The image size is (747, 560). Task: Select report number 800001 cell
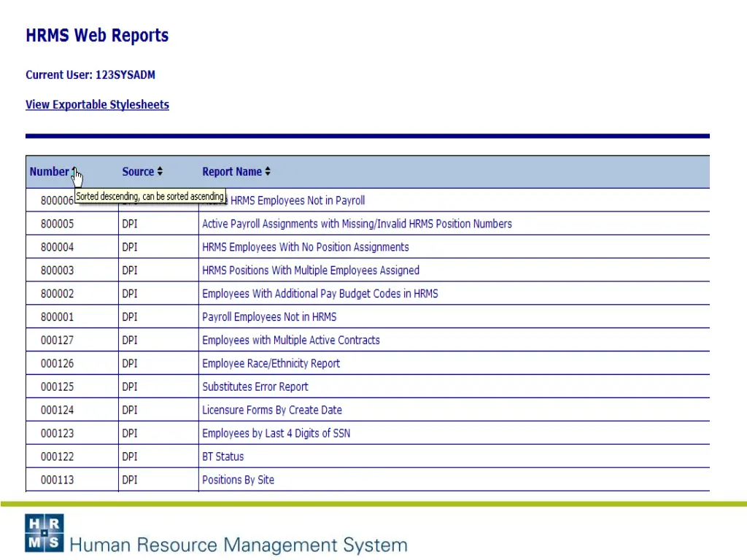(57, 317)
